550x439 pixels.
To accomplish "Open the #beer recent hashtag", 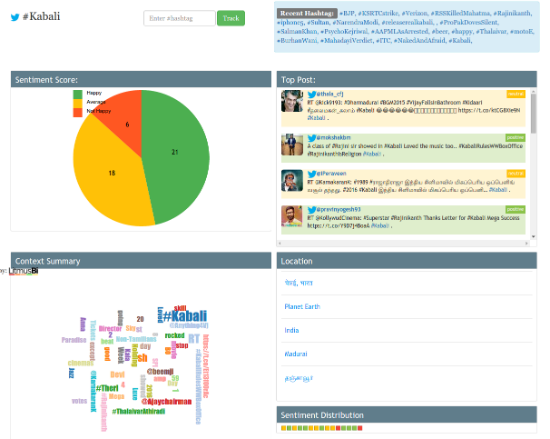I will (x=440, y=32).
